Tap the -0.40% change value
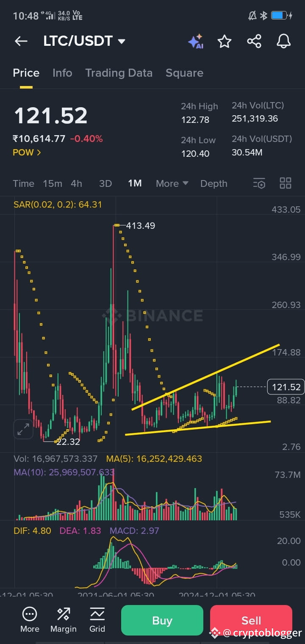 (86, 139)
